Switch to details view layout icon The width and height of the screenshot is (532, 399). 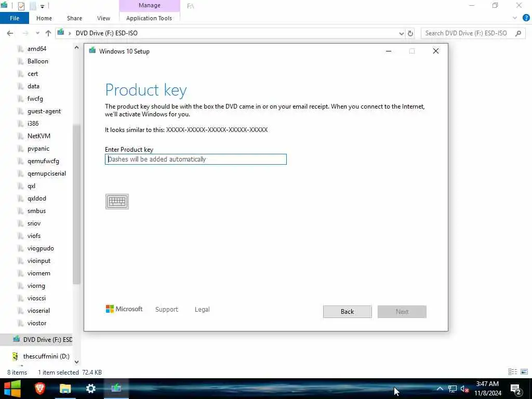coord(512,372)
